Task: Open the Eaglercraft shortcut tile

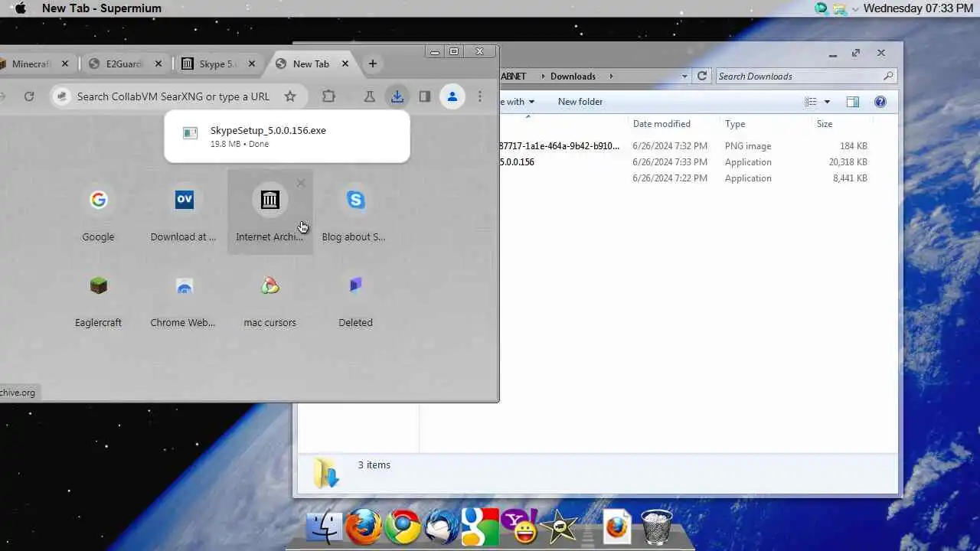Action: pyautogui.click(x=98, y=298)
